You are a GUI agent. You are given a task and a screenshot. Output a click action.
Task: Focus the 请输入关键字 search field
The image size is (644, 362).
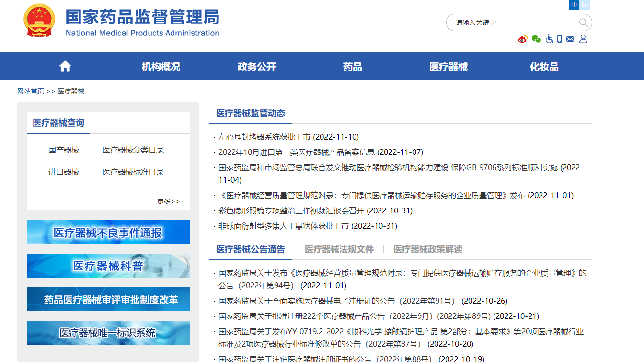[513, 23]
